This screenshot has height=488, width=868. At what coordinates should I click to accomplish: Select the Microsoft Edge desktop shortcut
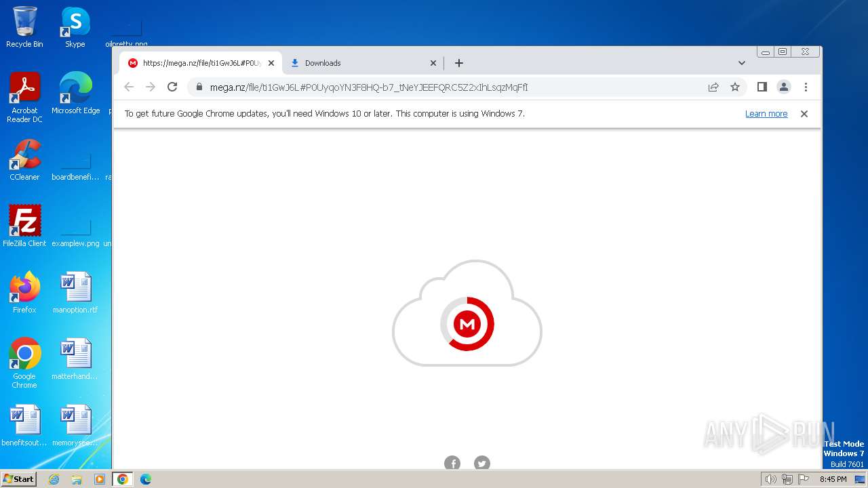tap(75, 94)
